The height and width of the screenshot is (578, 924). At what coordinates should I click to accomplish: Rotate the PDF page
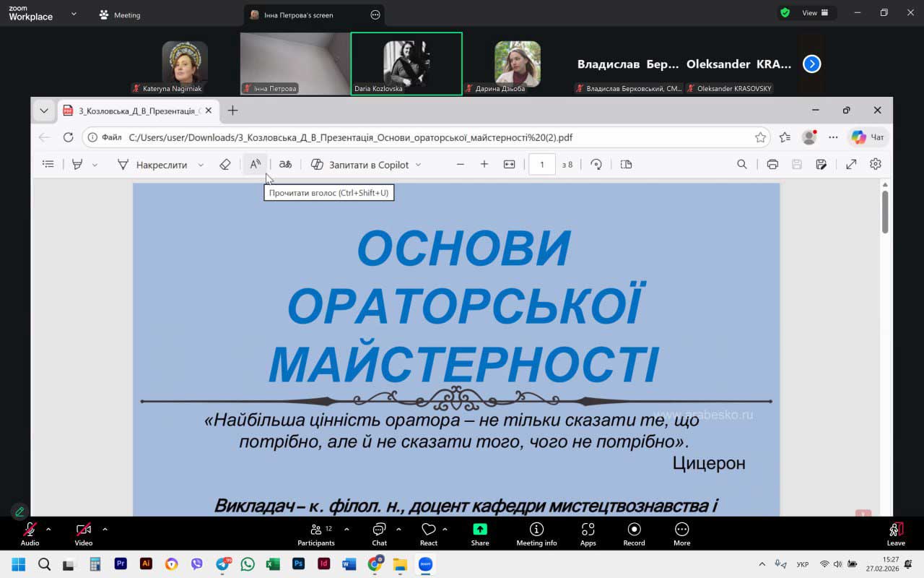596,165
